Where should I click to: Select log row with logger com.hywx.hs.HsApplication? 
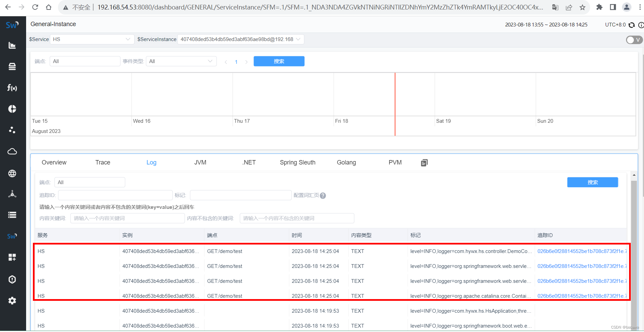click(x=331, y=311)
